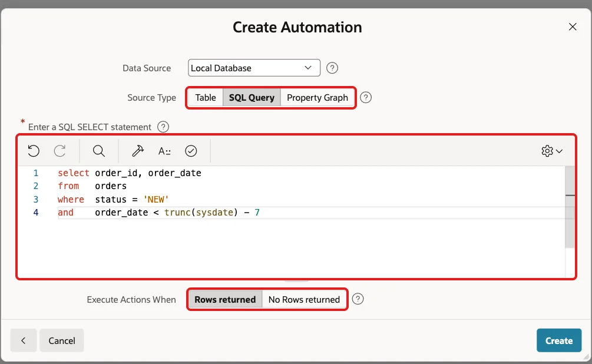This screenshot has width=592, height=364.
Task: Open help for Source Type field
Action: click(366, 97)
